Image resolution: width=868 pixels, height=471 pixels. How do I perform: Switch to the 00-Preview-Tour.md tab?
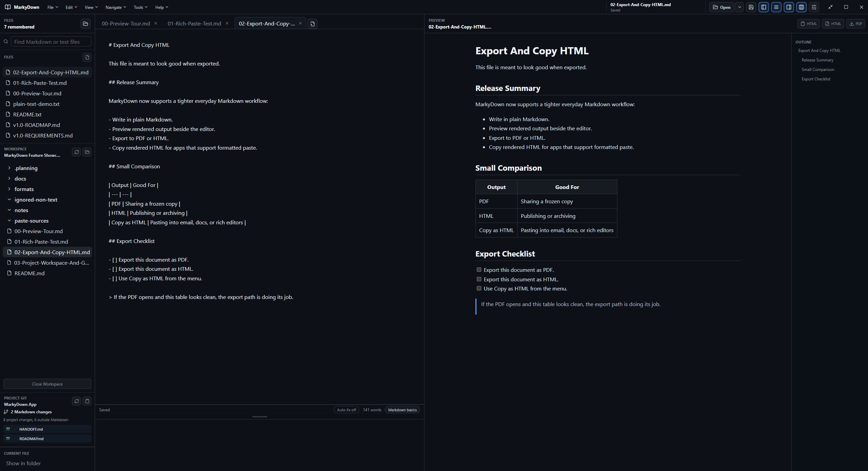(x=126, y=23)
